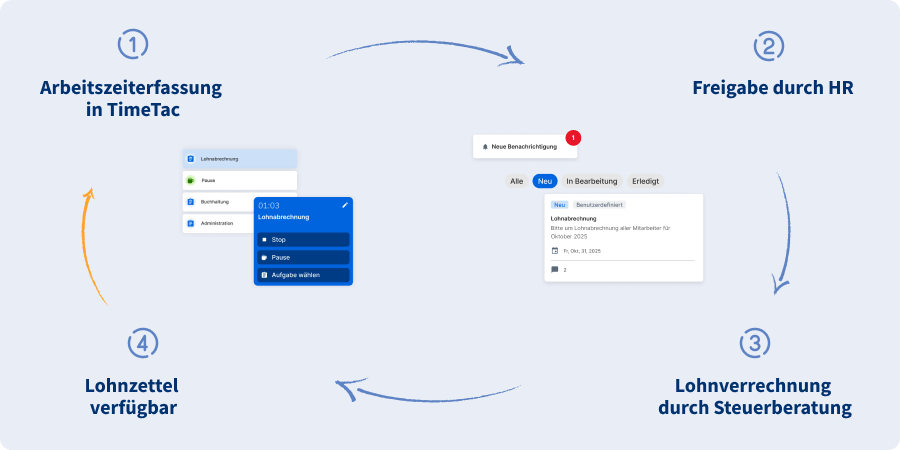
Task: Click the small Neu tag on the request card
Action: tap(560, 205)
